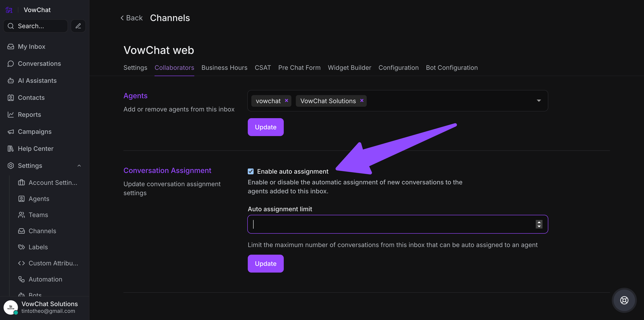This screenshot has height=320, width=644.
Task: Click the compose new conversation pencil icon
Action: point(78,26)
